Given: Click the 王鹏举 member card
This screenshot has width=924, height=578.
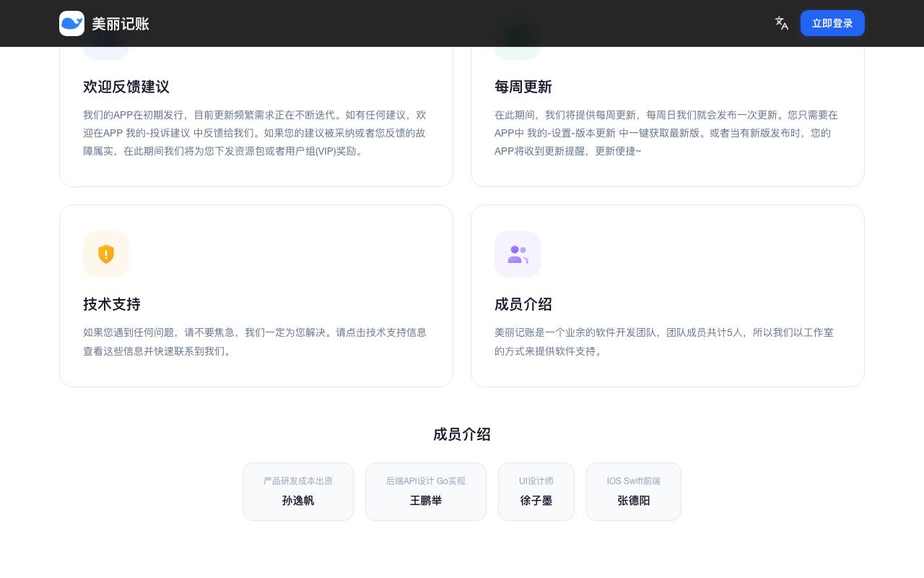Looking at the screenshot, I should (x=426, y=491).
